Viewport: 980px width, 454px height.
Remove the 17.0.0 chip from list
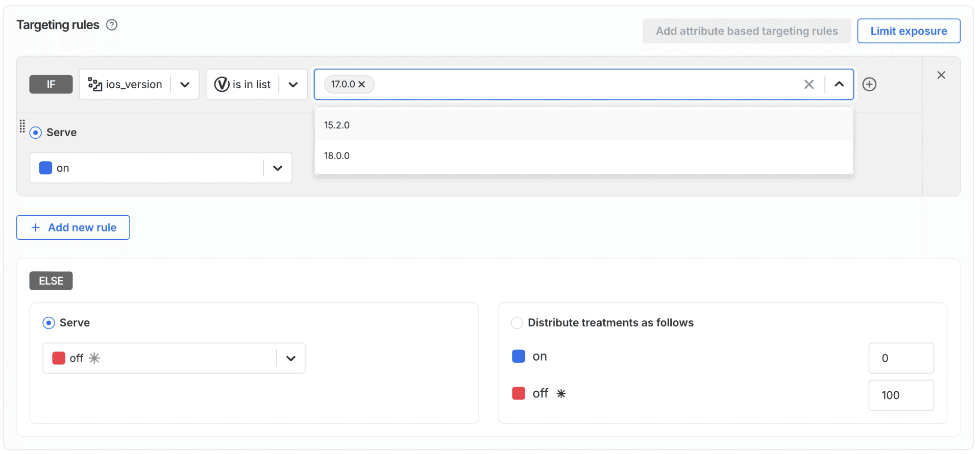pos(362,84)
